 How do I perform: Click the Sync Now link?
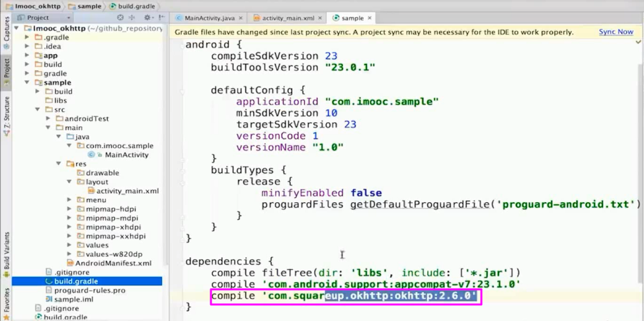coord(616,32)
